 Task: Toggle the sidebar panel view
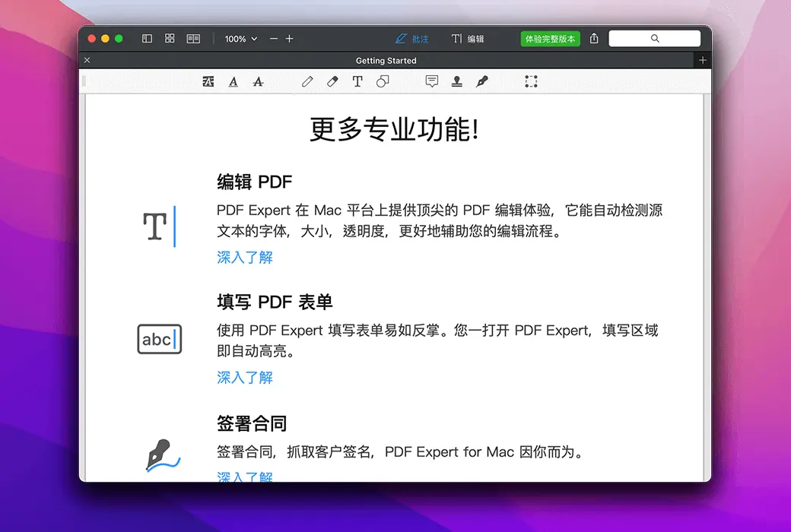click(x=147, y=39)
